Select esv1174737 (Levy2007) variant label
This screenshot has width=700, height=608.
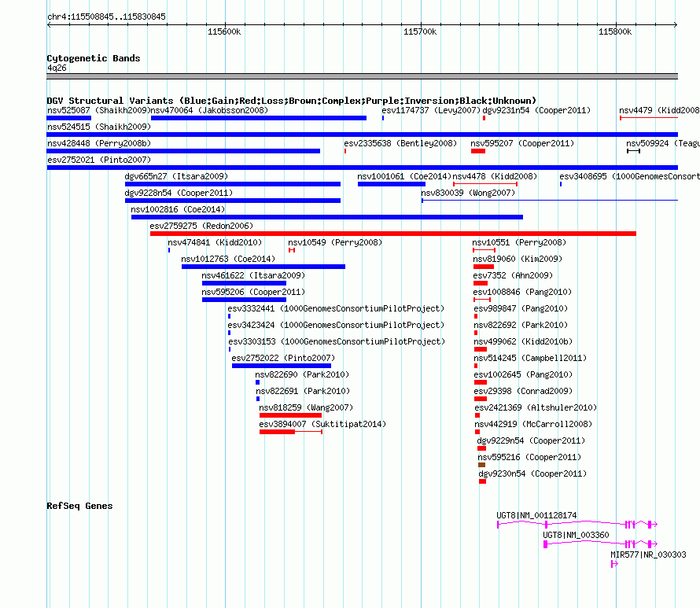click(431, 110)
